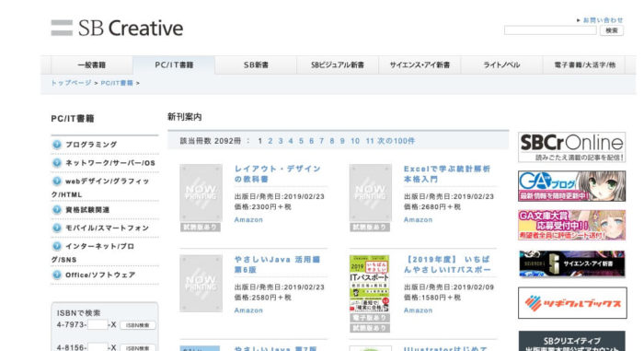Open Amazon link for Excelで学ぶ統計解析
The height and width of the screenshot is (351, 644).
tap(418, 220)
